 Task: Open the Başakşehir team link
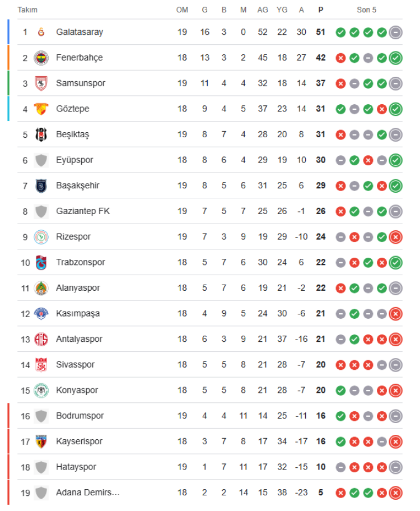[x=78, y=185]
